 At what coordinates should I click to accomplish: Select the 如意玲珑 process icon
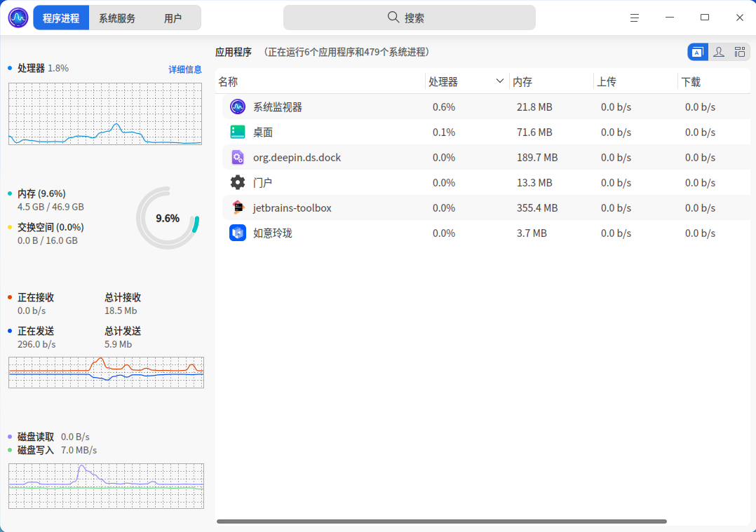pos(237,233)
